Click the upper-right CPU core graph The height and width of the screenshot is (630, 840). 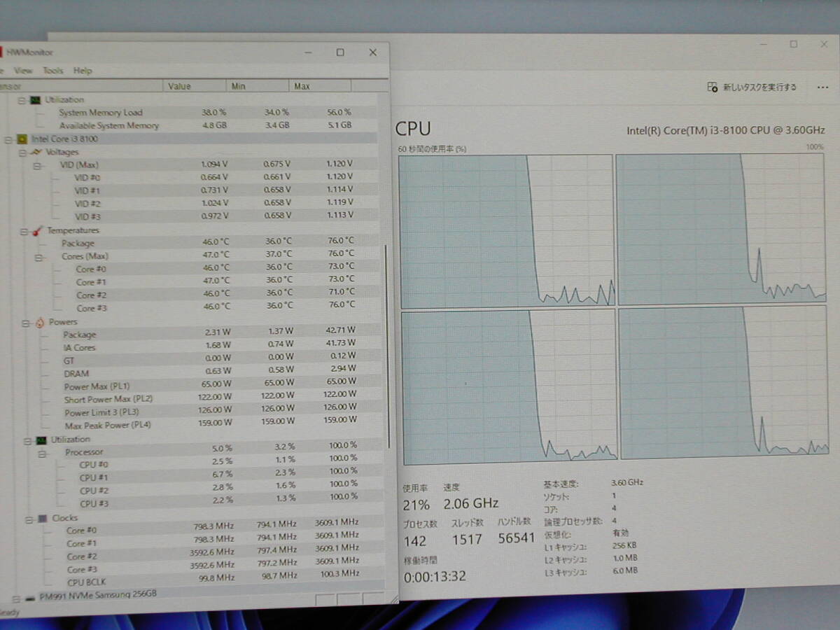(x=722, y=229)
